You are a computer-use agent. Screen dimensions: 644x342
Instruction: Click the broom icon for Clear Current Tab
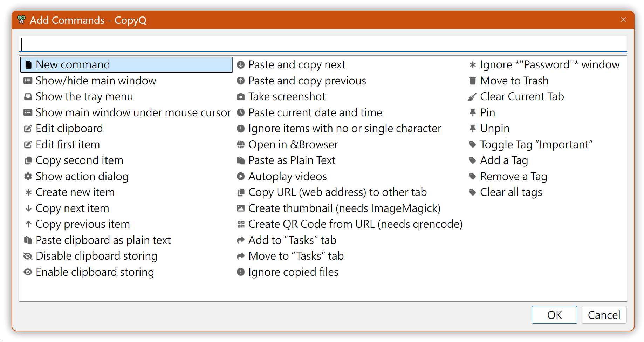[472, 97]
